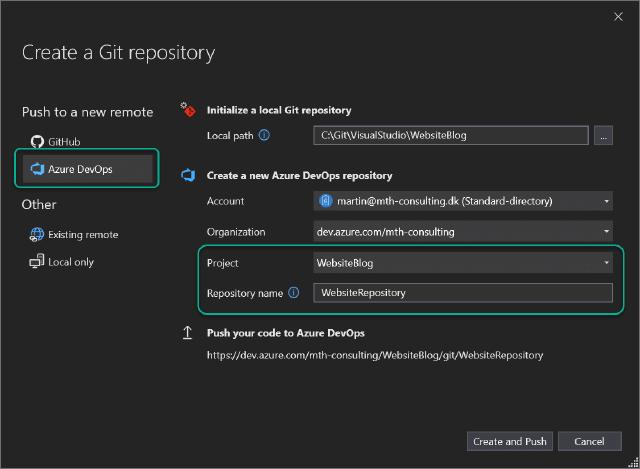Click the Local path info icon

(264, 135)
